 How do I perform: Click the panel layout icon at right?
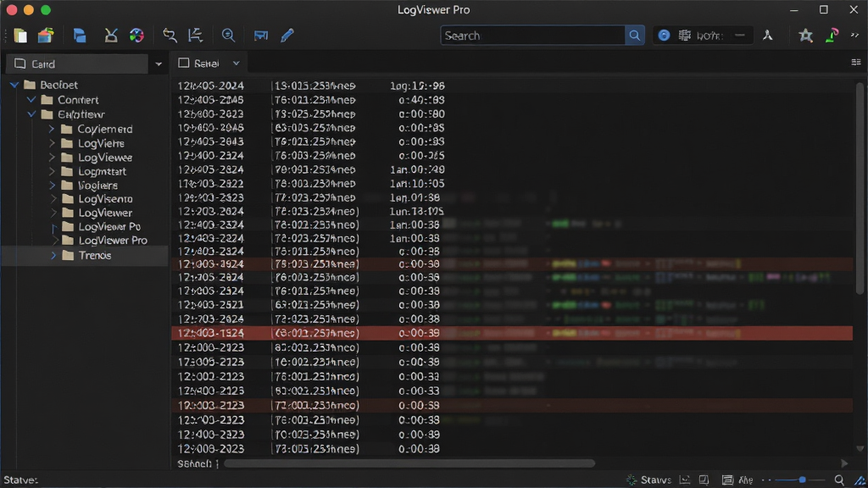856,63
